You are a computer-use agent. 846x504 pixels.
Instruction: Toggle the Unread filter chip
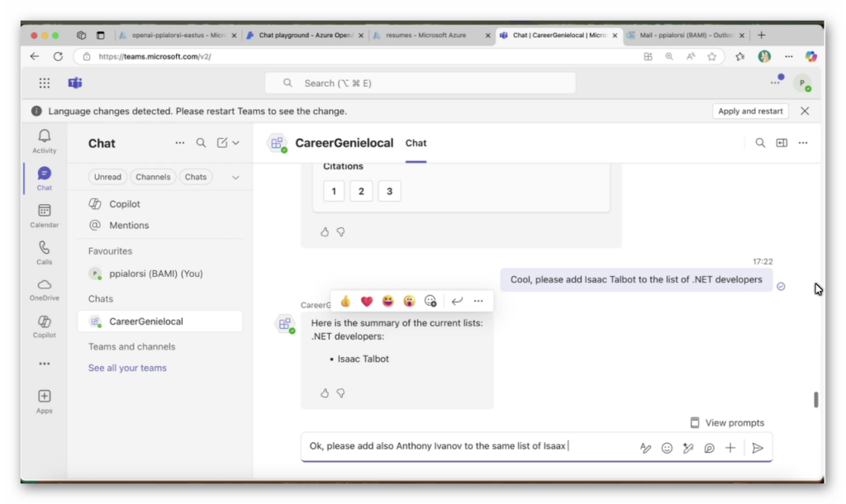tap(107, 177)
